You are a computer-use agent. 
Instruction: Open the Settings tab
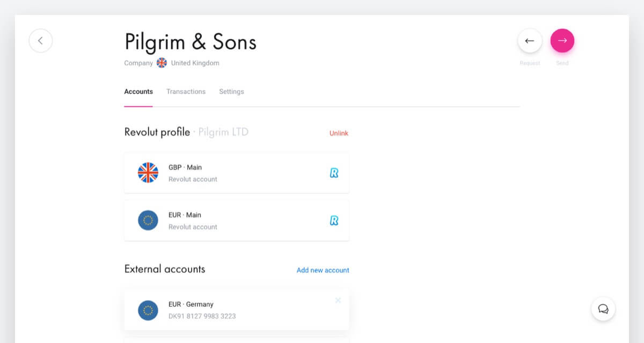[231, 92]
